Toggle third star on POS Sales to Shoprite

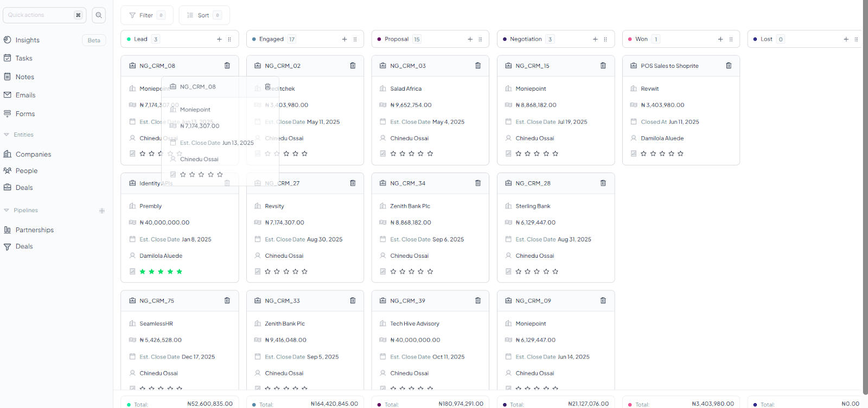point(662,154)
